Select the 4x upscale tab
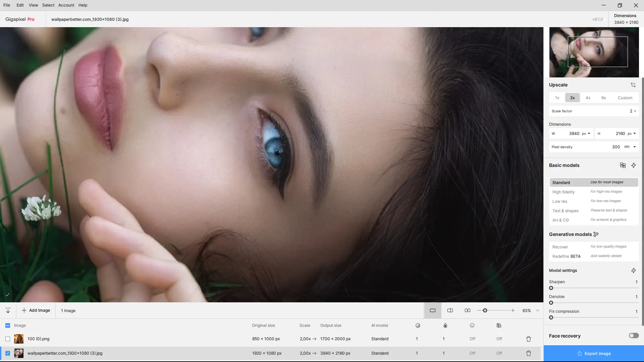644x362 pixels. point(588,98)
